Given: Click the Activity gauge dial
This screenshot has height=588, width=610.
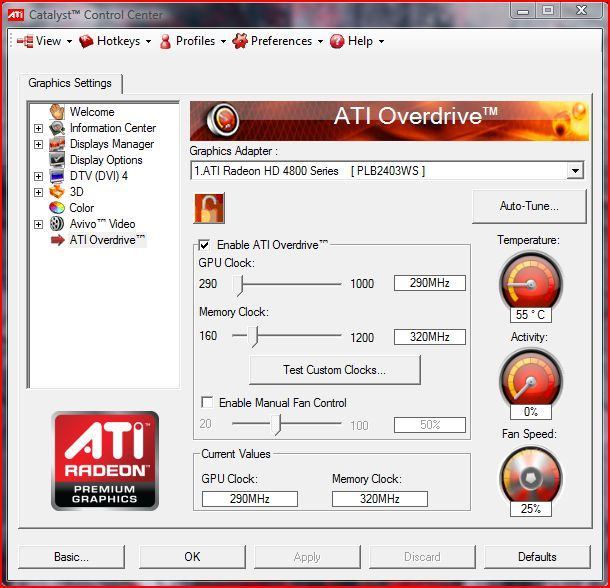Looking at the screenshot, I should pyautogui.click(x=531, y=379).
